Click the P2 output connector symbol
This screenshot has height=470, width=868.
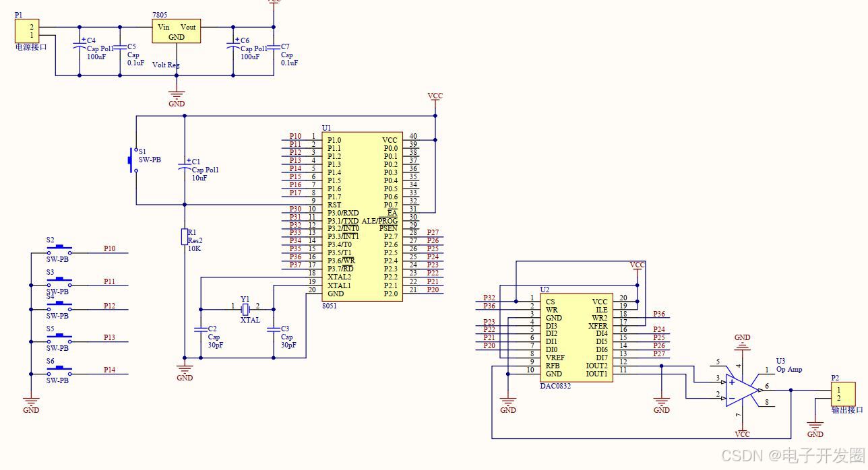point(842,394)
